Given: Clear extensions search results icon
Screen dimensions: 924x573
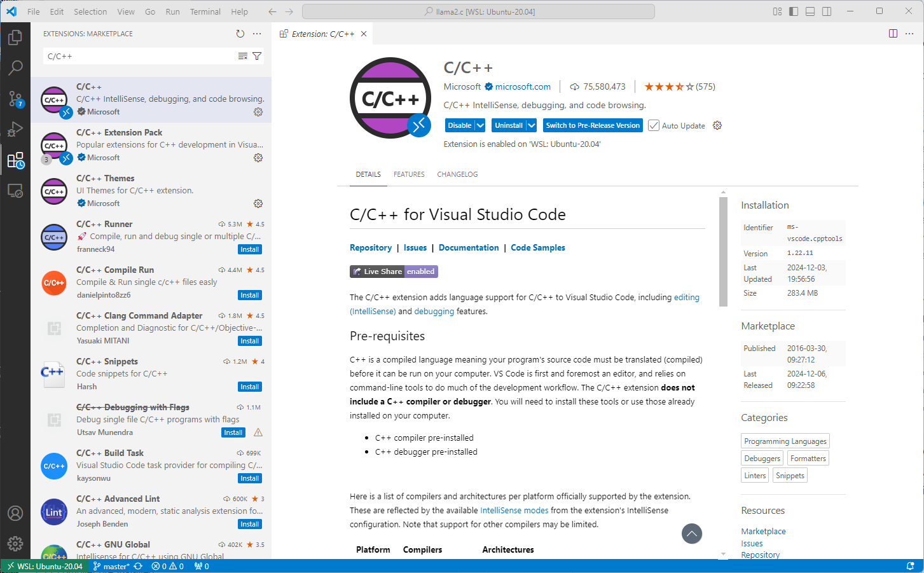Looking at the screenshot, I should tap(243, 56).
